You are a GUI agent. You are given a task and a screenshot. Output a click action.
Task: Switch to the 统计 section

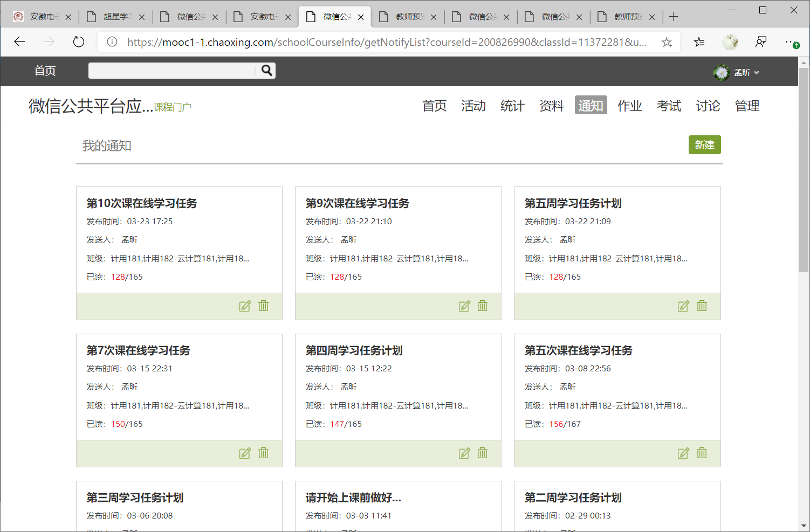[512, 106]
